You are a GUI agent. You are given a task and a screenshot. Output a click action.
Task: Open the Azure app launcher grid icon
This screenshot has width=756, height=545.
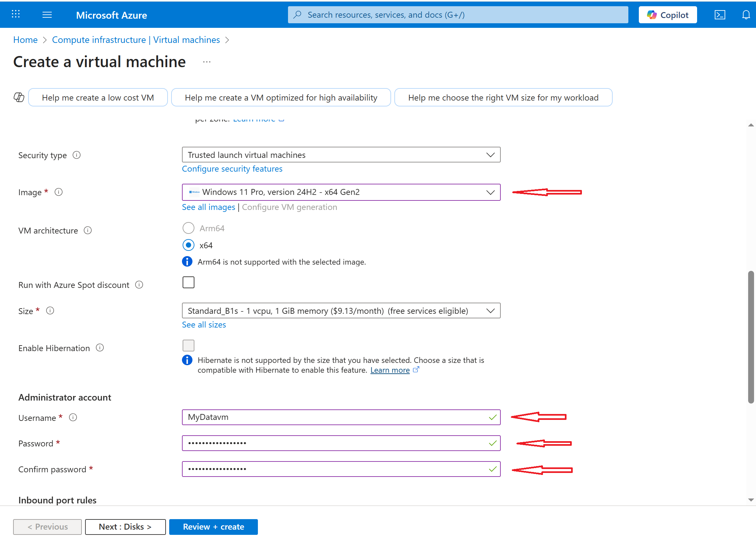click(x=16, y=14)
